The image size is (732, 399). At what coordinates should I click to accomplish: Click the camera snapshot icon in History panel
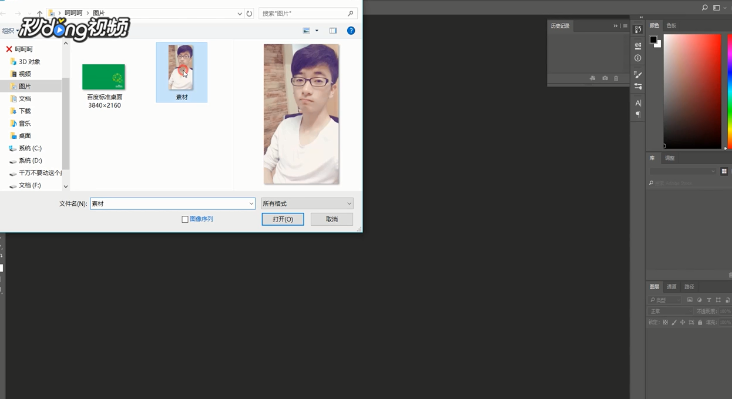(605, 78)
